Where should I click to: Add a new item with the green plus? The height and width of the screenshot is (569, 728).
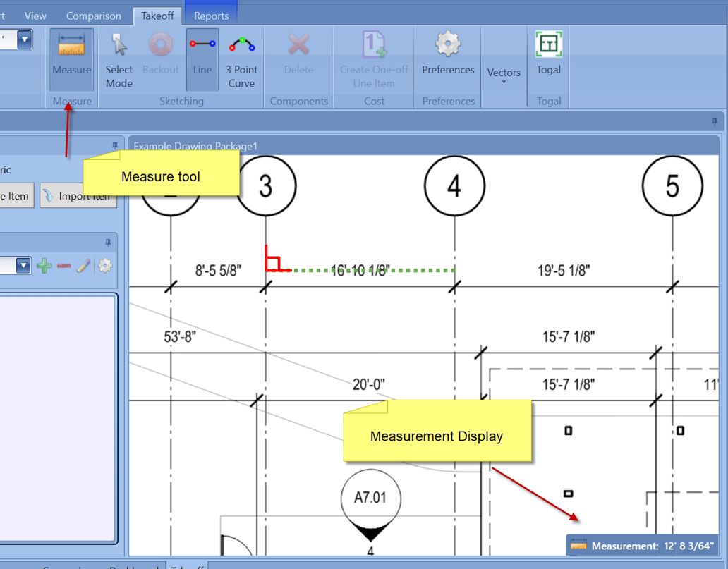tap(44, 266)
